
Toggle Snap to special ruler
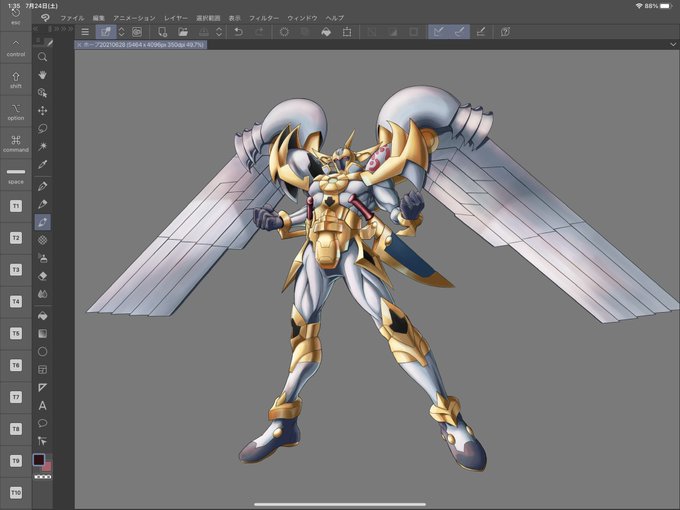pyautogui.click(x=460, y=32)
